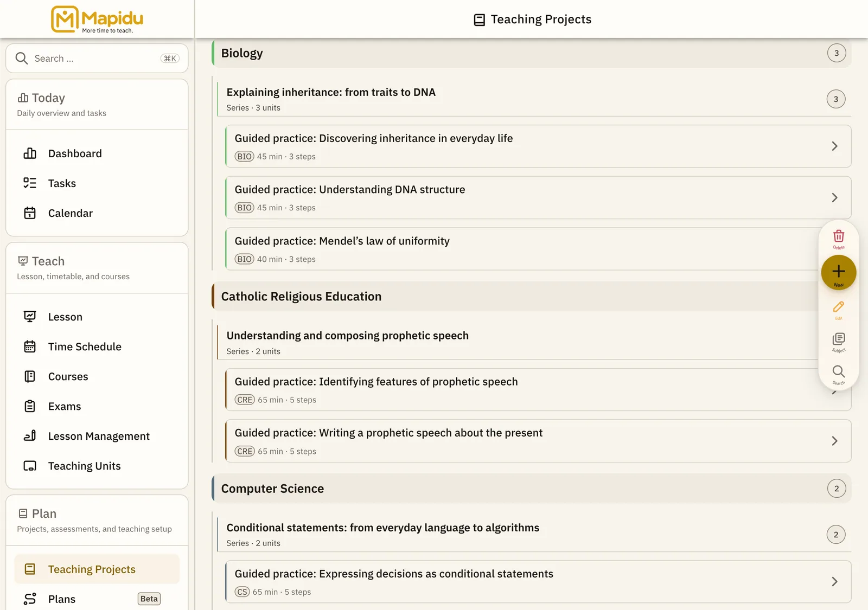Viewport: 868px width, 610px height.
Task: Click the Courses notebook icon
Action: point(30,376)
